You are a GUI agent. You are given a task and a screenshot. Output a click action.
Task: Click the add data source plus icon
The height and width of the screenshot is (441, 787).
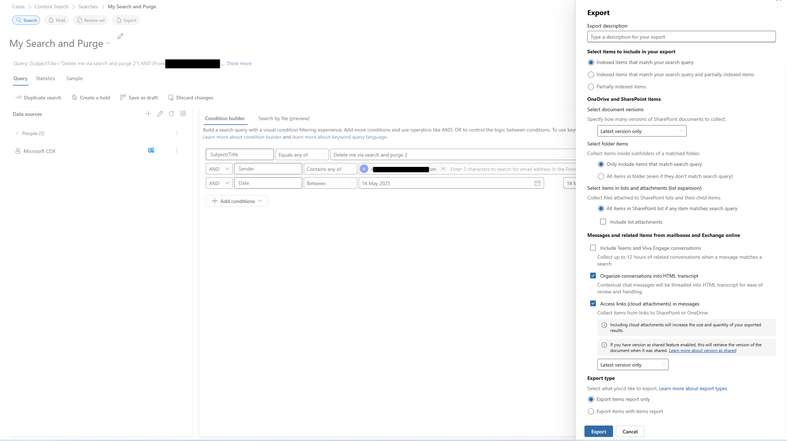(148, 114)
